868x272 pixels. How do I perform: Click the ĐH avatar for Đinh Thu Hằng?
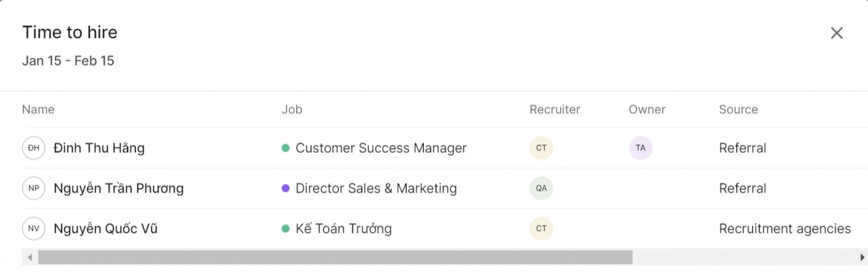point(34,148)
